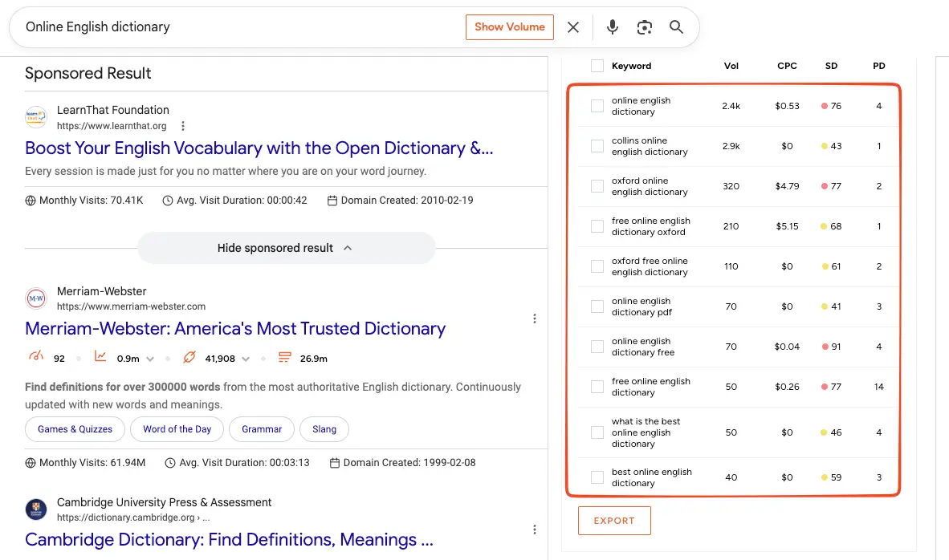Open the three-dot menu beside learnthat.org URL
The image size is (949, 560).
click(183, 126)
